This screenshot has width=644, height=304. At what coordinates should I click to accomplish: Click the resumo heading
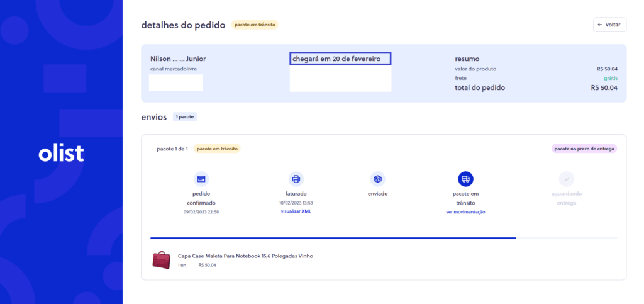[467, 59]
